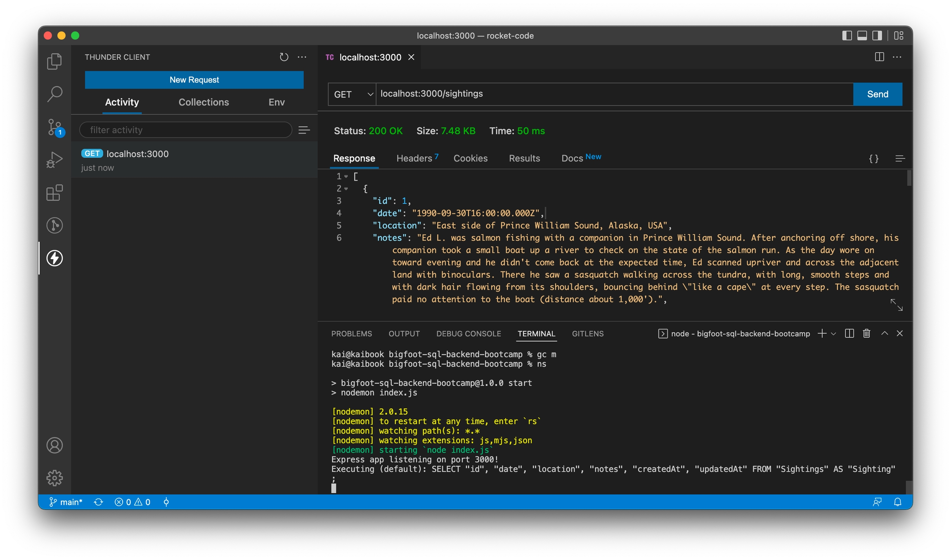Select the TERMINAL panel tab

click(536, 334)
